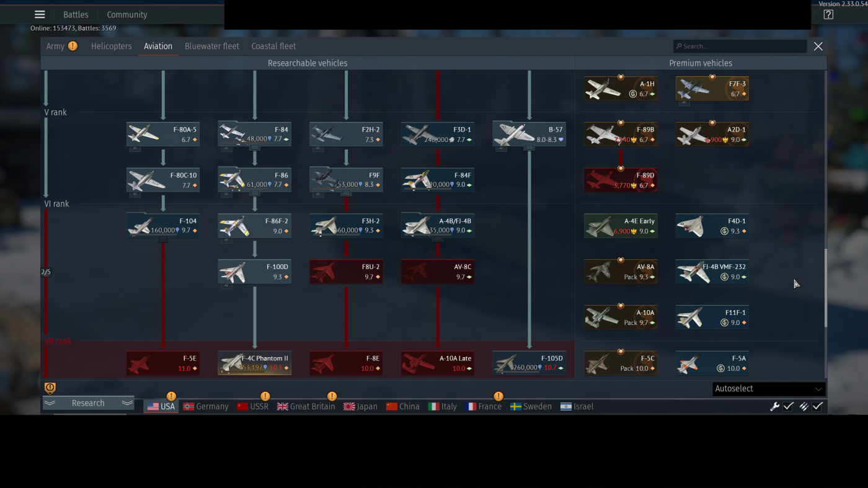Switch to the Helicopters tab

pos(112,46)
